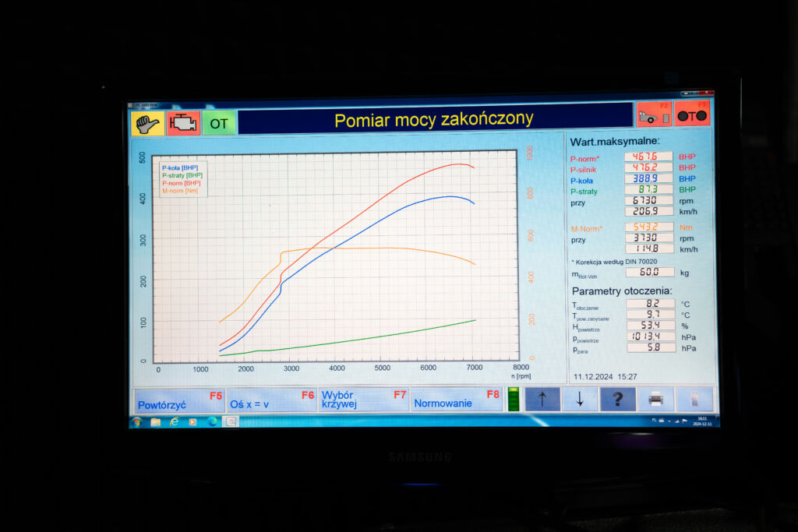The width and height of the screenshot is (798, 532).
Task: Click the M-Norm torque value field
Action: click(x=648, y=227)
